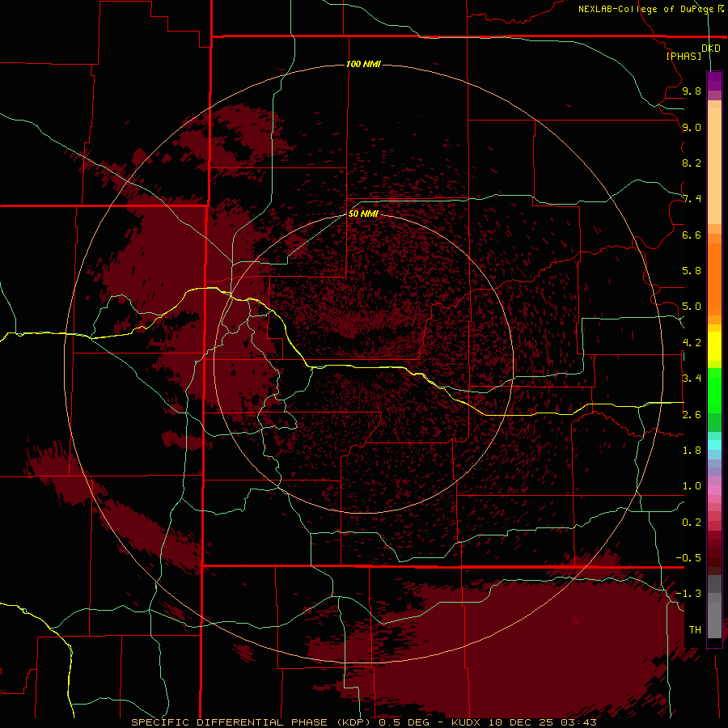The width and height of the screenshot is (728, 728).
Task: Pick the peach swatch on the color bar
Action: tap(714, 167)
